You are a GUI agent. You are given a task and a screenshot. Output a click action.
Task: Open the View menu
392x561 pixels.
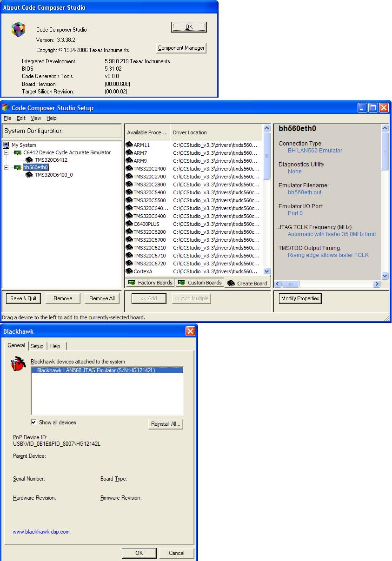pos(36,119)
